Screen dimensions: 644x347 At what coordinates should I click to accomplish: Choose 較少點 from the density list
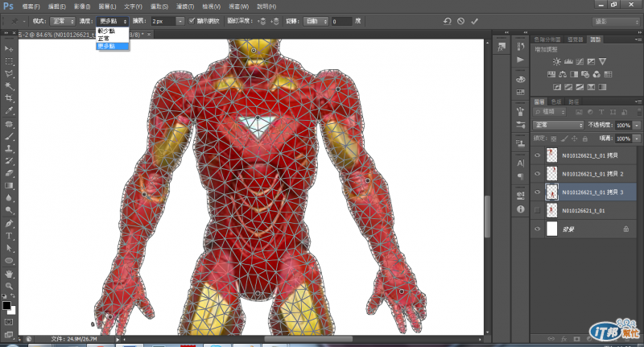[113, 31]
